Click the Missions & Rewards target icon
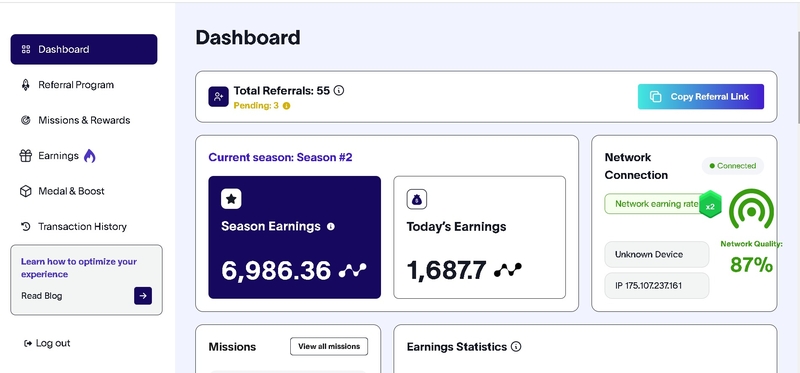This screenshot has height=373, width=800. tap(26, 120)
